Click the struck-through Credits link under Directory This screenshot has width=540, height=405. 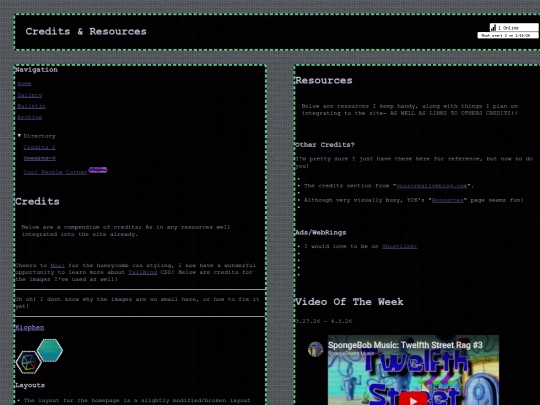coord(39,158)
